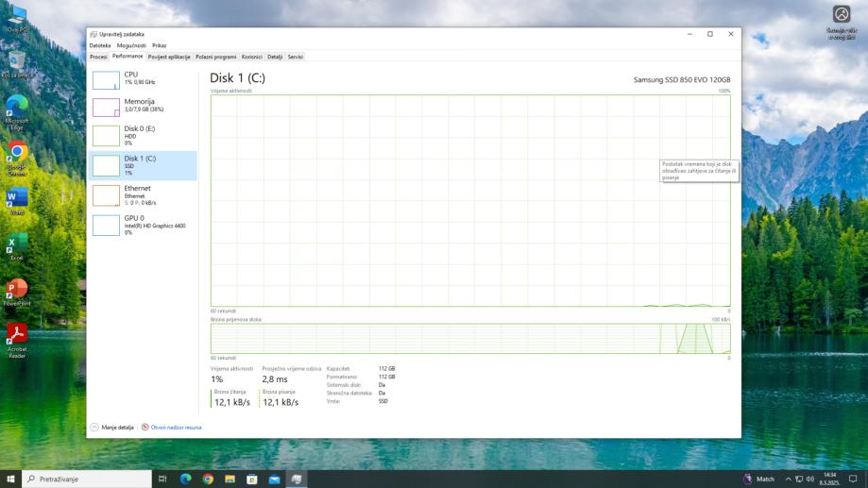Click the taskbar search box Pretraživanje
The width and height of the screenshot is (868, 488).
pos(87,480)
